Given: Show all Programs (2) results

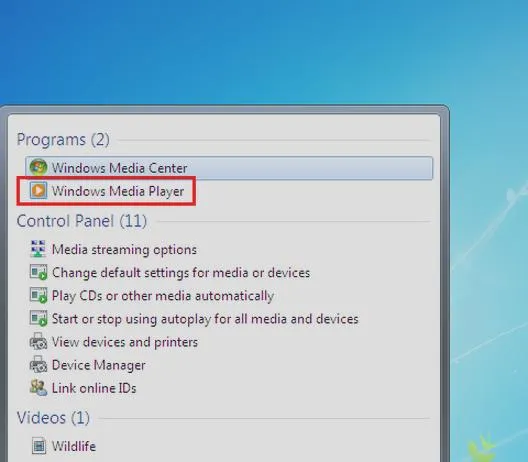Looking at the screenshot, I should click(x=63, y=139).
